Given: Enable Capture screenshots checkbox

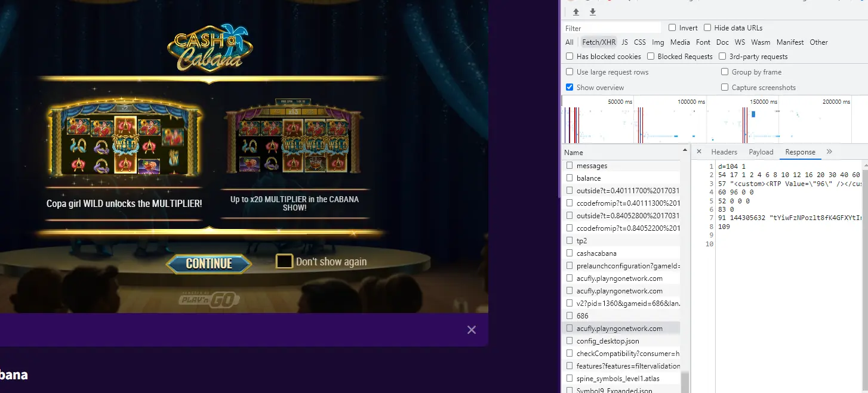Looking at the screenshot, I should pyautogui.click(x=725, y=87).
